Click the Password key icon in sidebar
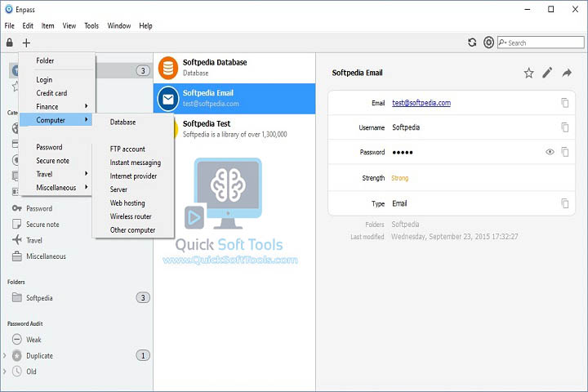The image size is (588, 392). pyautogui.click(x=16, y=208)
